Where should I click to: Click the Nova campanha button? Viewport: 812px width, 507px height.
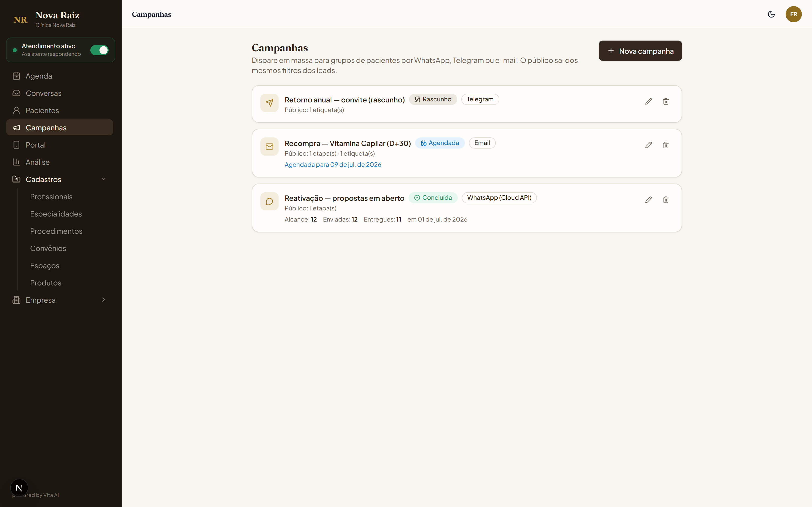click(x=640, y=51)
